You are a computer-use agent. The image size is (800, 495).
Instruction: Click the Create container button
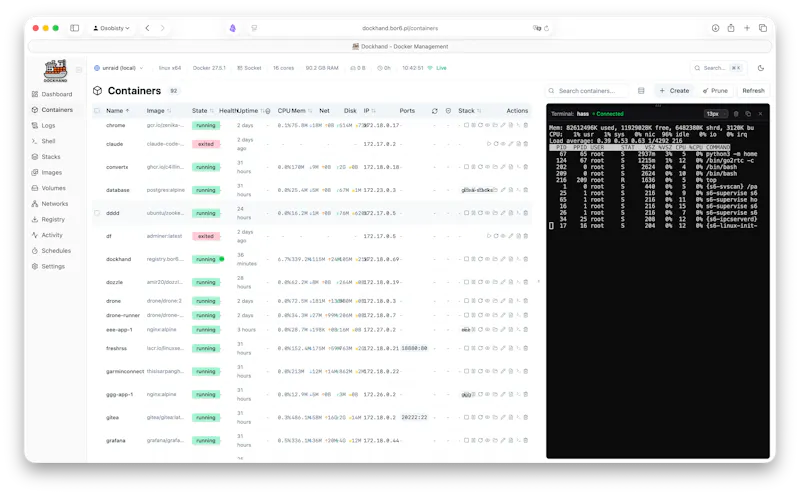point(674,90)
